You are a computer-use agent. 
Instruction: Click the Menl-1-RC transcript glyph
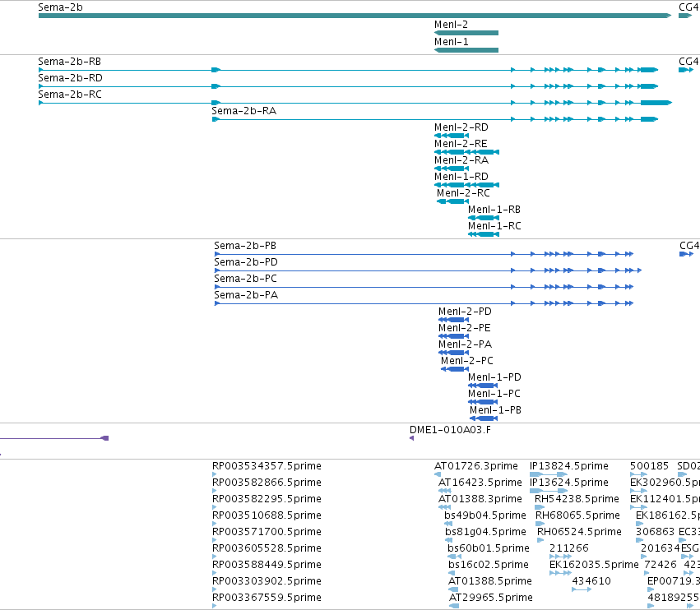pos(484,234)
